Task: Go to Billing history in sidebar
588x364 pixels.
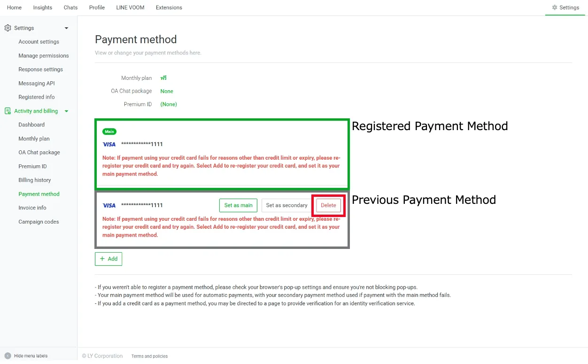Action: [x=35, y=180]
